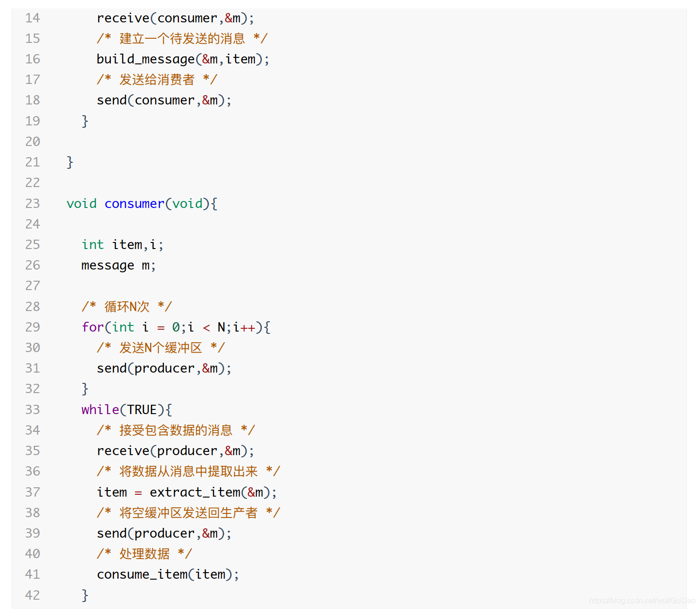This screenshot has height=609, width=700.
Task: Click comment '循环N次' on line 28
Action: (127, 306)
